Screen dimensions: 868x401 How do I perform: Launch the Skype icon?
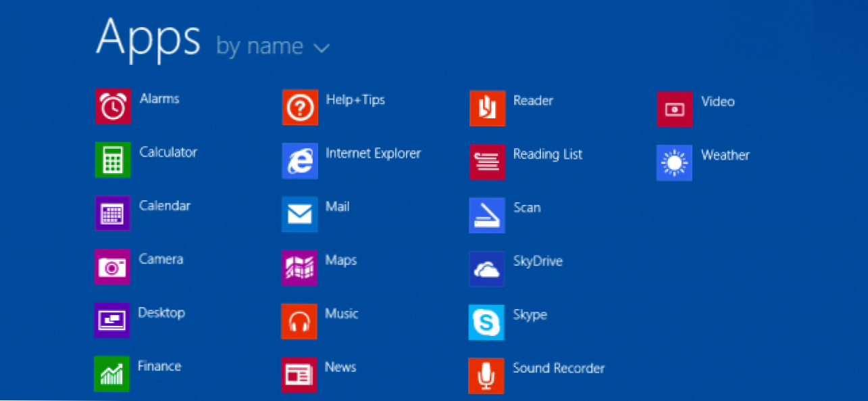[x=486, y=323]
